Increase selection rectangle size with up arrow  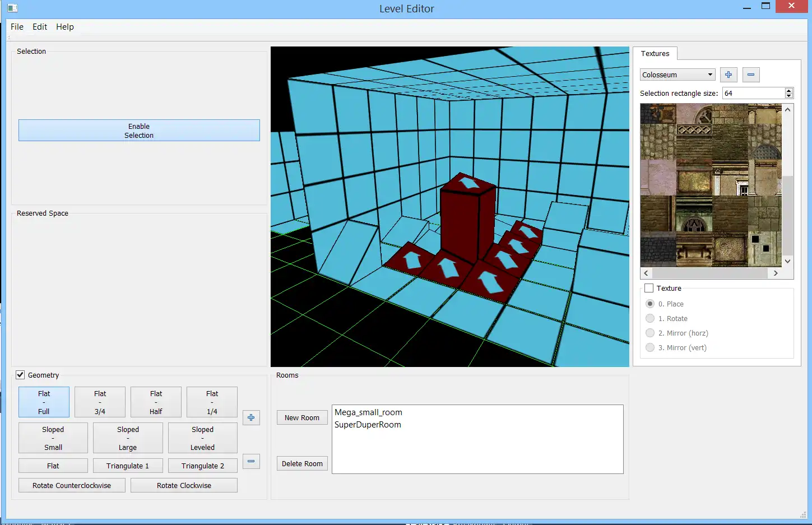pos(789,91)
